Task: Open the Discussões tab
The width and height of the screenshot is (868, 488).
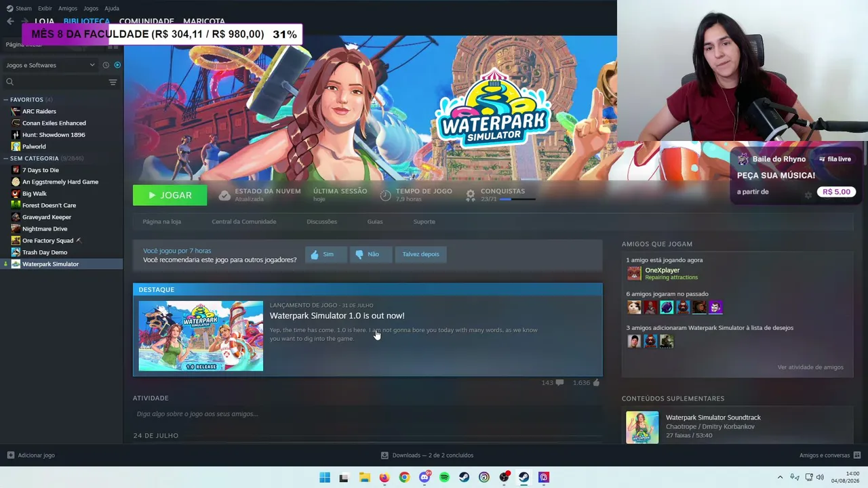Action: (x=321, y=222)
